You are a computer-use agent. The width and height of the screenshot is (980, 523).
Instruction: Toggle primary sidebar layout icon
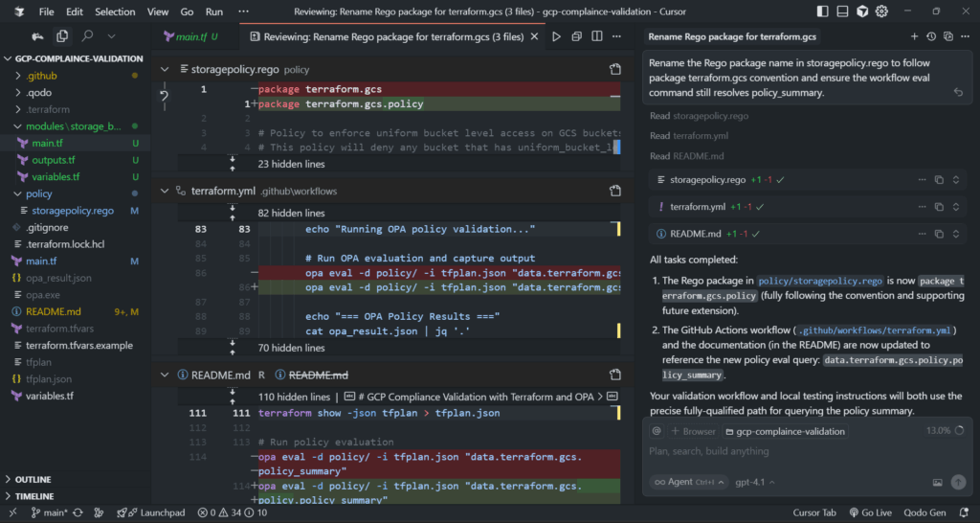point(822,11)
